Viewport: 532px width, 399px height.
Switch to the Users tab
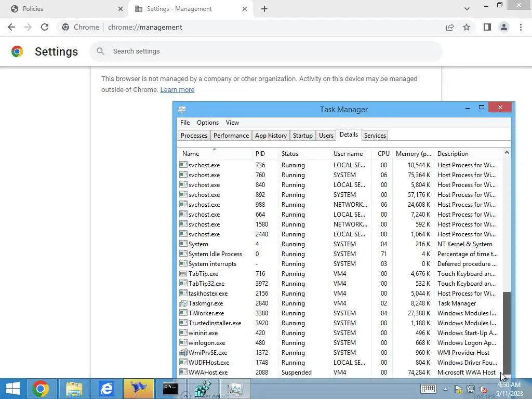coord(326,136)
